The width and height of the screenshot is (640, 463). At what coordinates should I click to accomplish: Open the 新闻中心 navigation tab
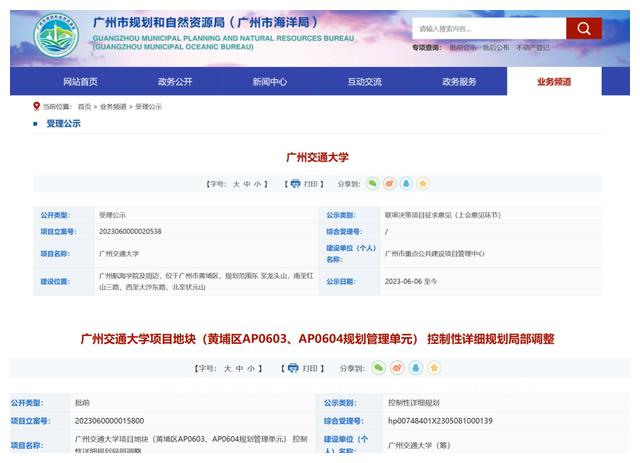(x=270, y=82)
